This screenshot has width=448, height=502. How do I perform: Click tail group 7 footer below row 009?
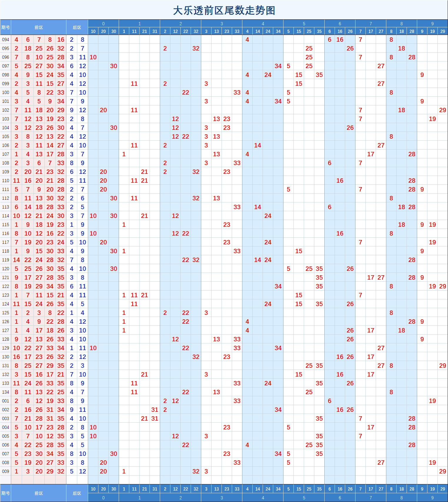371,498
